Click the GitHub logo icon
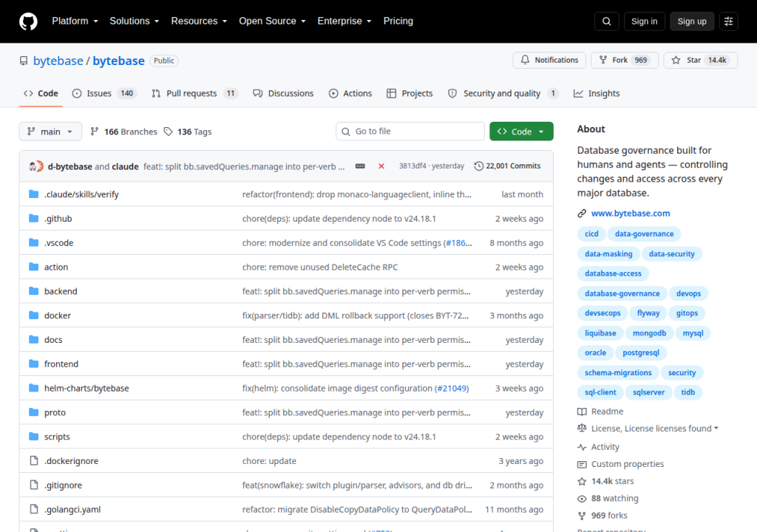Image resolution: width=757 pixels, height=532 pixels. click(28, 21)
